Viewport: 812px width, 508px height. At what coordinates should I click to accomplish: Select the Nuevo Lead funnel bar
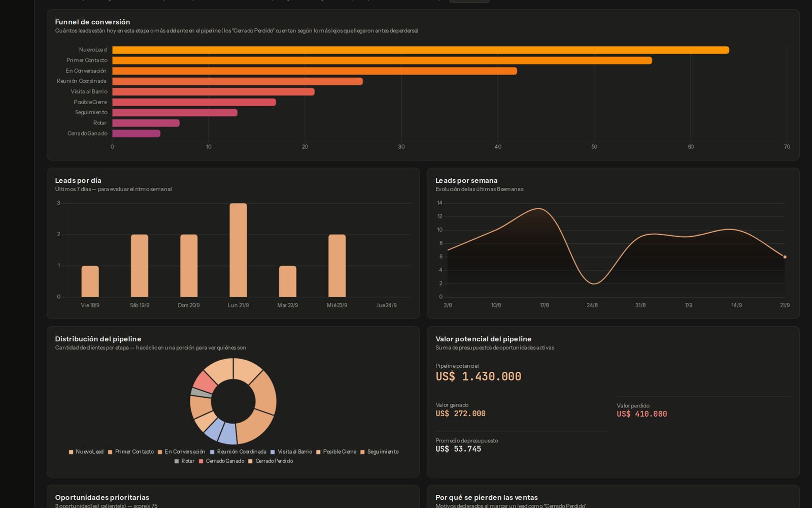pyautogui.click(x=421, y=50)
